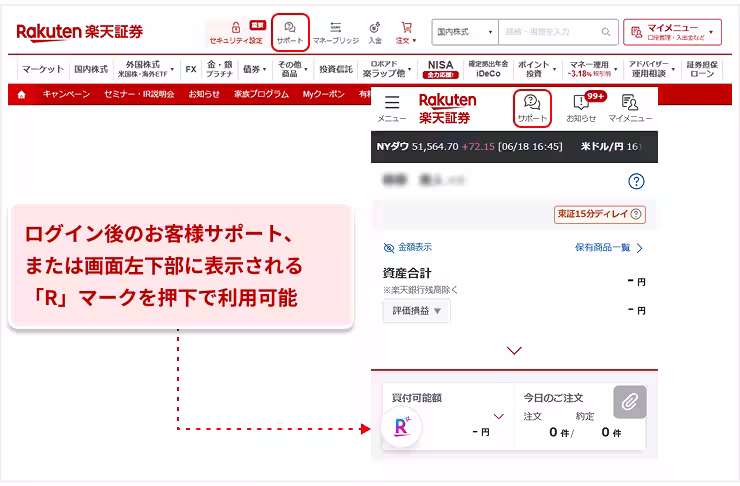Tap the R mark chat assistant icon
The height and width of the screenshot is (486, 740).
(x=402, y=427)
